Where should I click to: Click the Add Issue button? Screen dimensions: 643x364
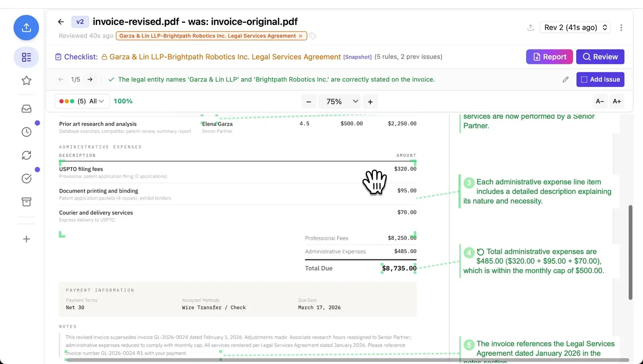point(600,80)
